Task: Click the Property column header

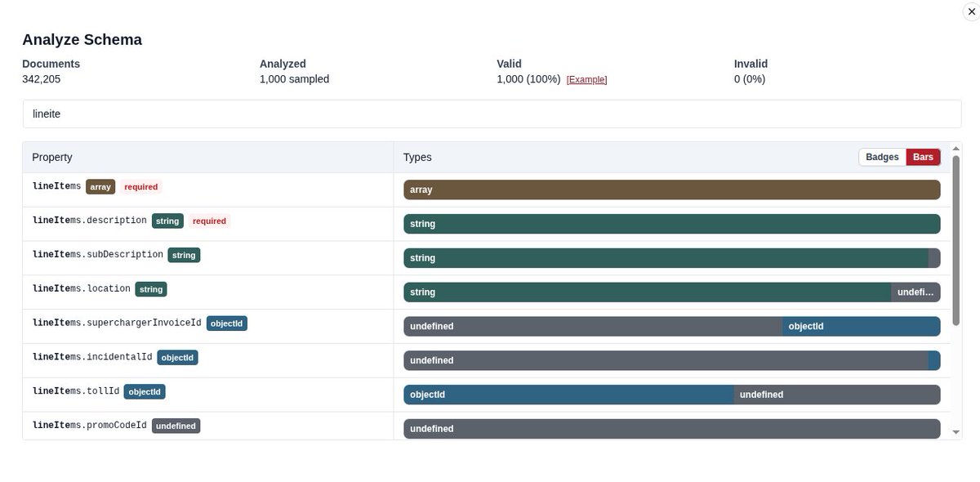Action: [52, 157]
